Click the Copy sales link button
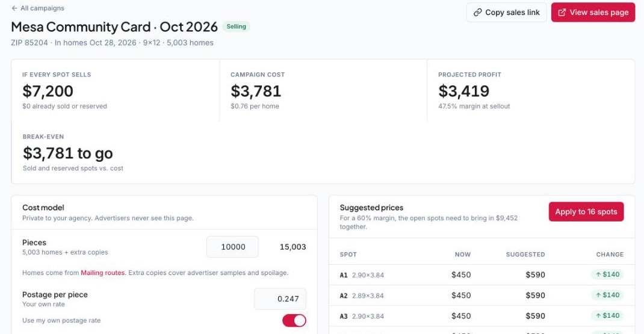Screen dimensions: 644x334 (506, 12)
